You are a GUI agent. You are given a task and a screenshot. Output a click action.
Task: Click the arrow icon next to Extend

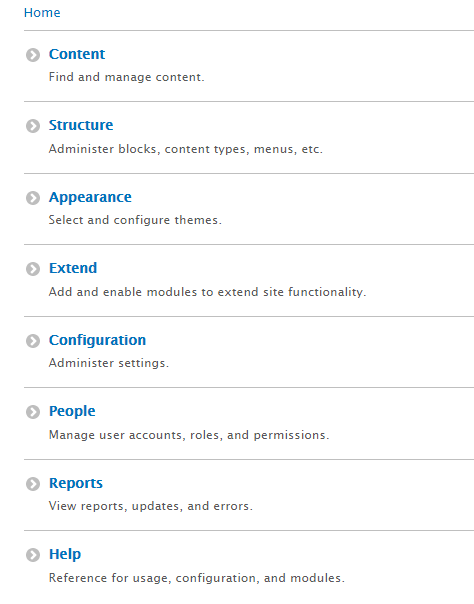[33, 269]
